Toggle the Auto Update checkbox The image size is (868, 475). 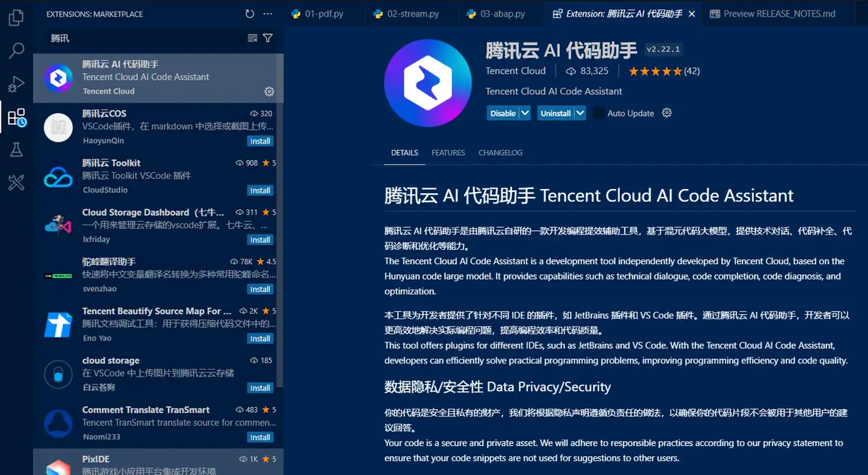[598, 113]
